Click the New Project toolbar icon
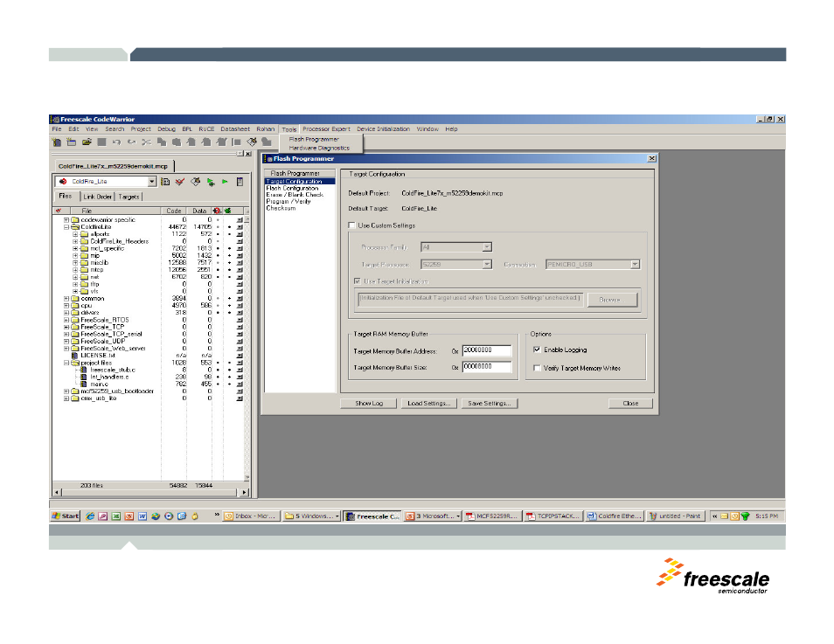Image resolution: width=834 pixels, height=644 pixels. tap(72, 142)
